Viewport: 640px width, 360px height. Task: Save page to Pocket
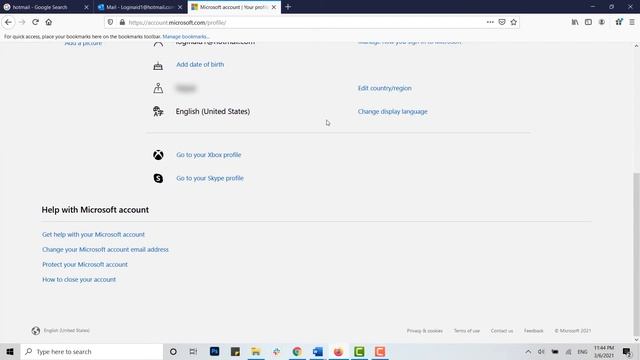[502, 22]
